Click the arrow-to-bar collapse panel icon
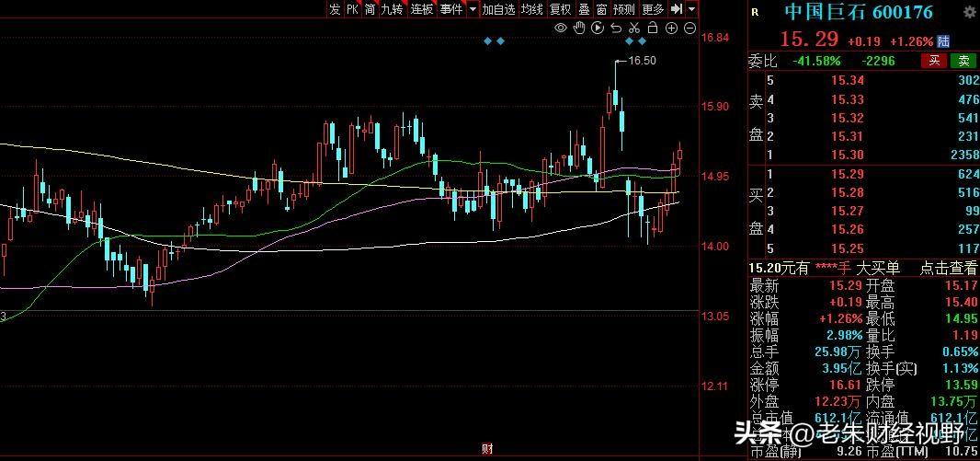The image size is (980, 461). 677,9
